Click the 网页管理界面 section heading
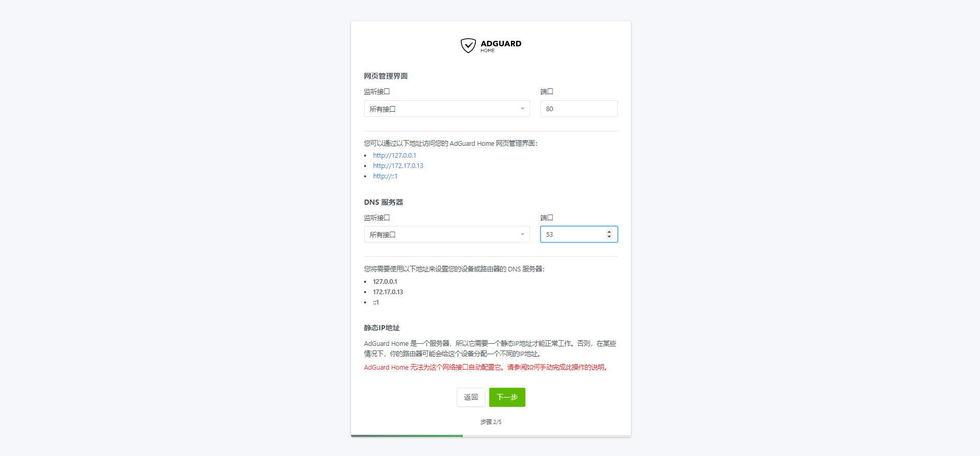Viewport: 980px width, 456px height. tap(386, 76)
